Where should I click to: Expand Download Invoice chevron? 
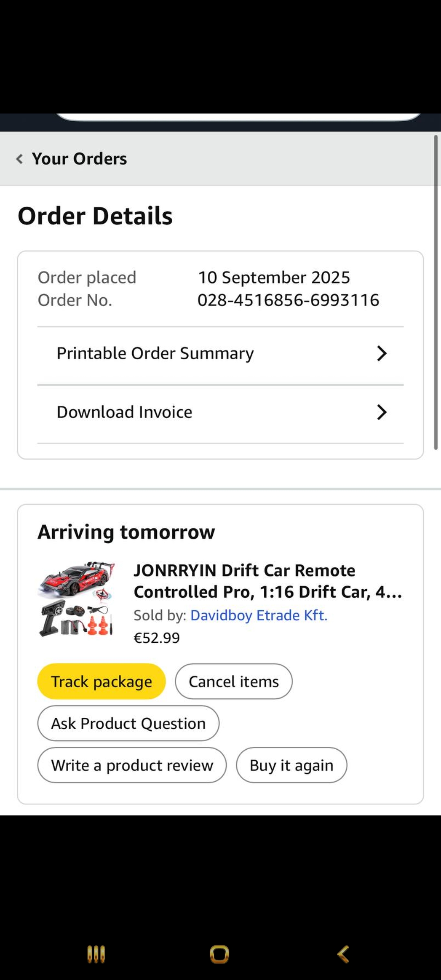[381, 412]
